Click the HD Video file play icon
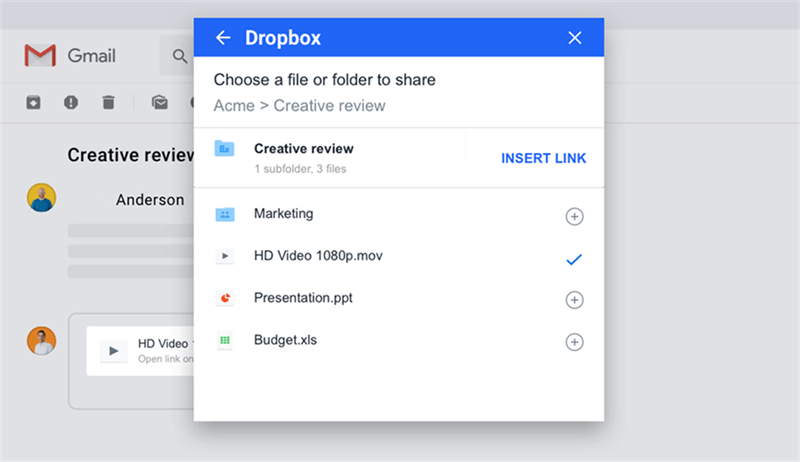The width and height of the screenshot is (800, 462). click(224, 256)
